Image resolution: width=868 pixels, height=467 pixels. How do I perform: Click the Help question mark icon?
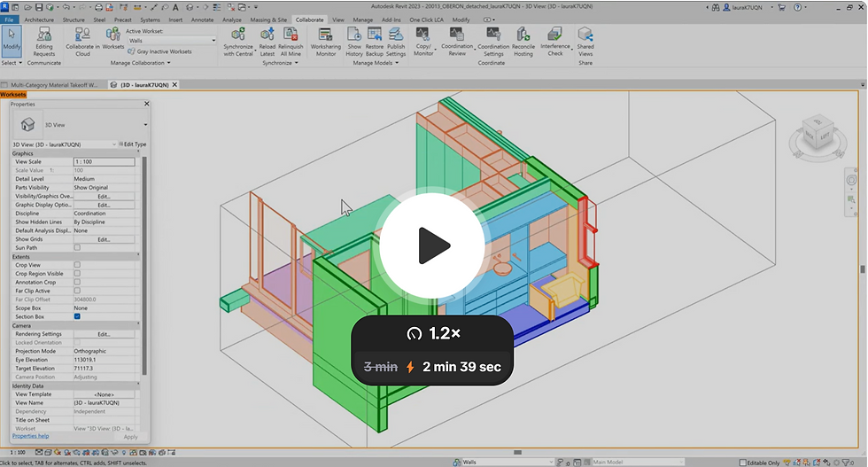pos(798,7)
